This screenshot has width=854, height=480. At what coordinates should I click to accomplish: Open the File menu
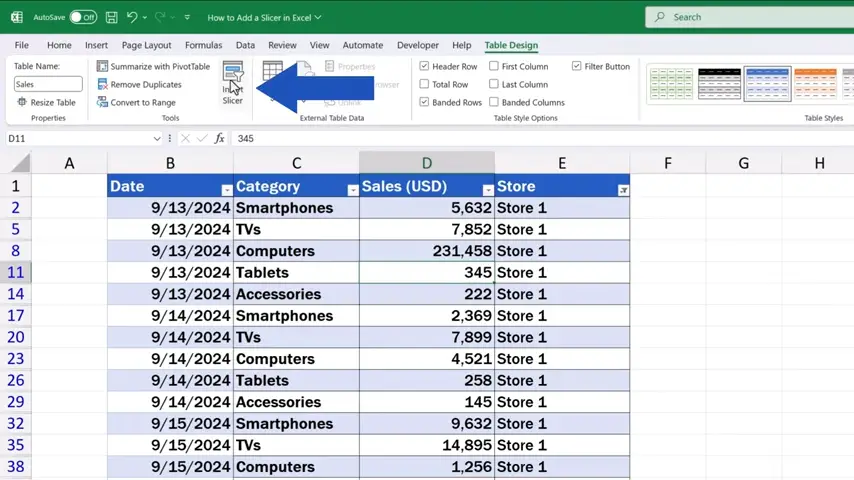pos(21,45)
